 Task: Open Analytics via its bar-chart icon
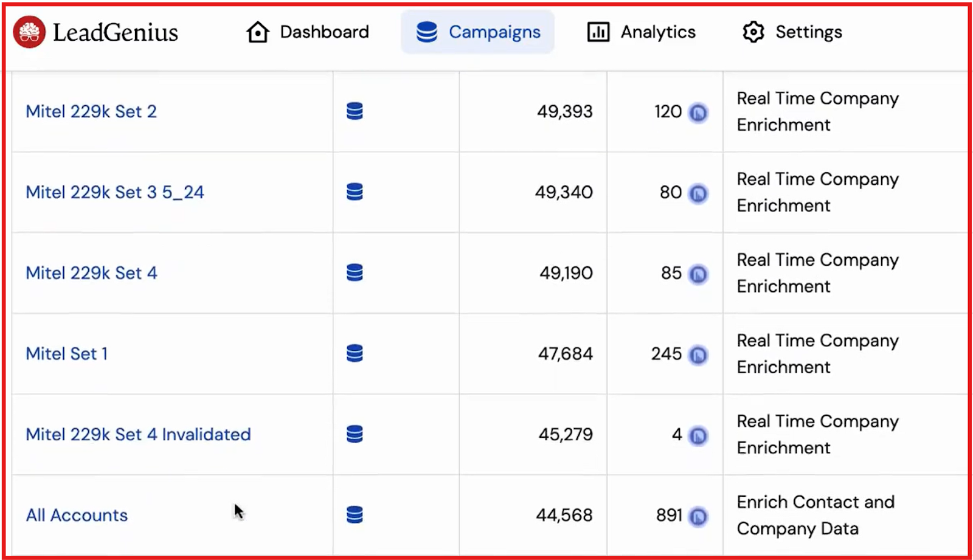click(x=598, y=32)
